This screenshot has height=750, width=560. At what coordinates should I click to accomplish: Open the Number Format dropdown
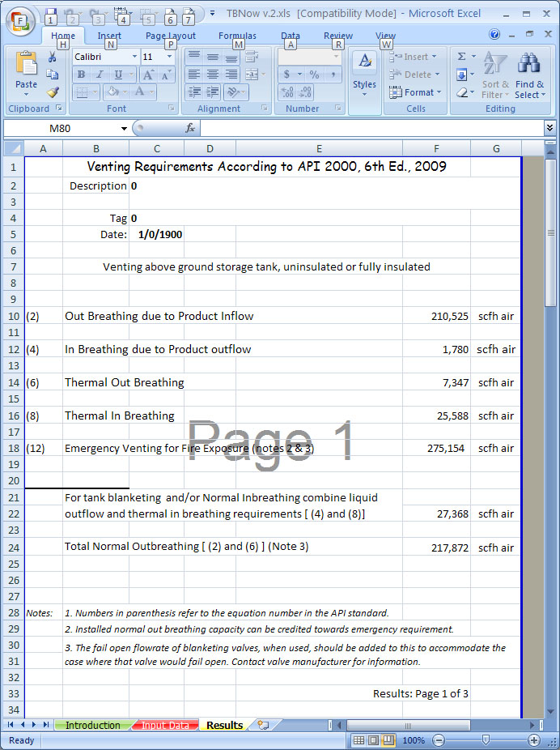point(336,57)
